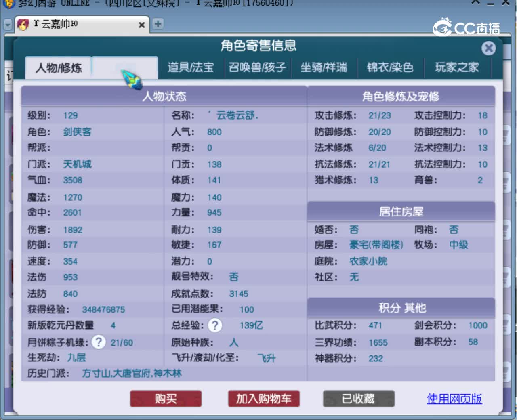Click the 总经验 value 139亿

click(251, 325)
